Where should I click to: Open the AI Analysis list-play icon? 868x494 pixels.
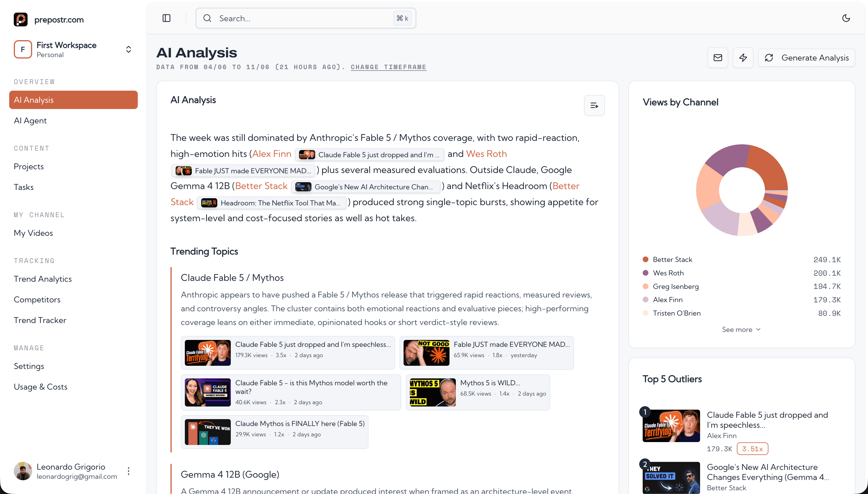(594, 106)
